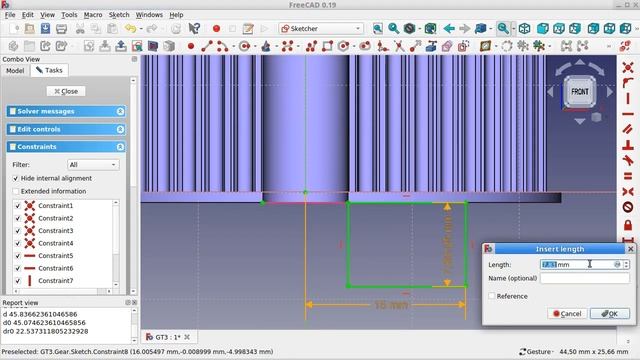
Task: Select the Create polyline tool
Action: pos(311,46)
